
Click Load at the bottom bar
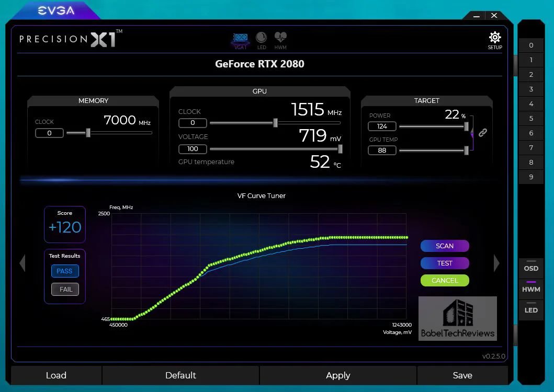(x=56, y=375)
